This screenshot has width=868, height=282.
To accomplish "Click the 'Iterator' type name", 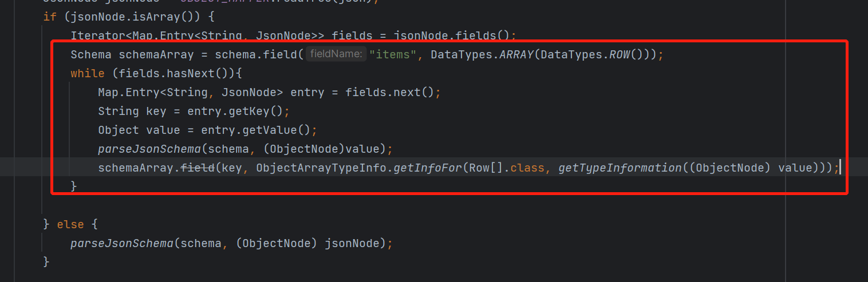I will [x=98, y=35].
